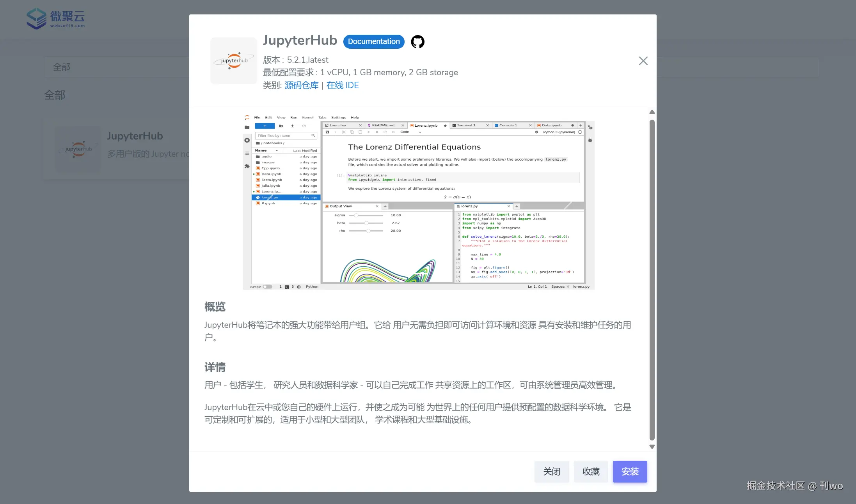Click the dialog's vertical scrollbar thumb

(x=652, y=279)
